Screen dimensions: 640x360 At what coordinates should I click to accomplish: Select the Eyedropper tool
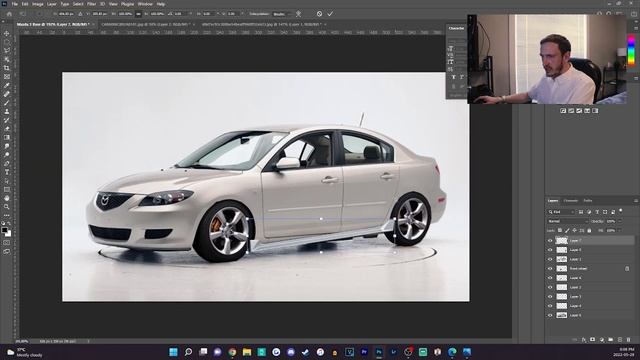tap(7, 85)
